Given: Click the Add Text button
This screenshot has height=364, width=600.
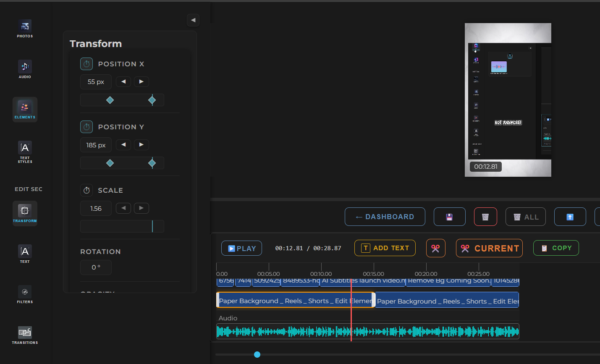Looking at the screenshot, I should 385,248.
